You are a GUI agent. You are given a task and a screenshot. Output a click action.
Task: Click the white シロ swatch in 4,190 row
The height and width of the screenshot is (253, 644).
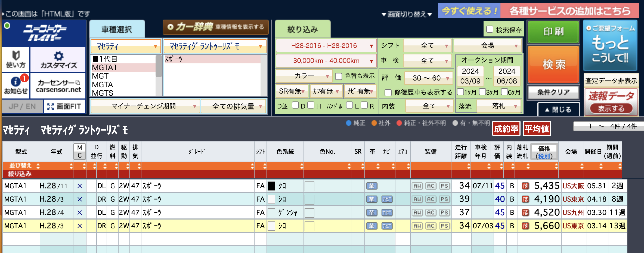click(x=271, y=199)
